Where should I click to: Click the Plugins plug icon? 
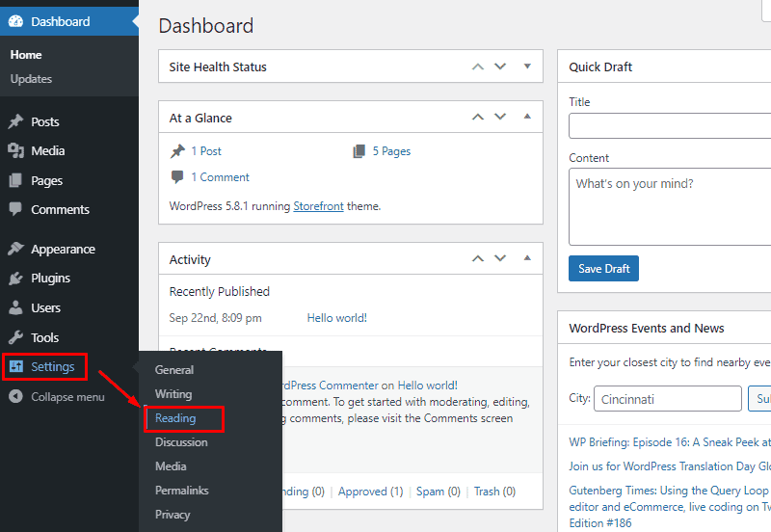coord(15,278)
